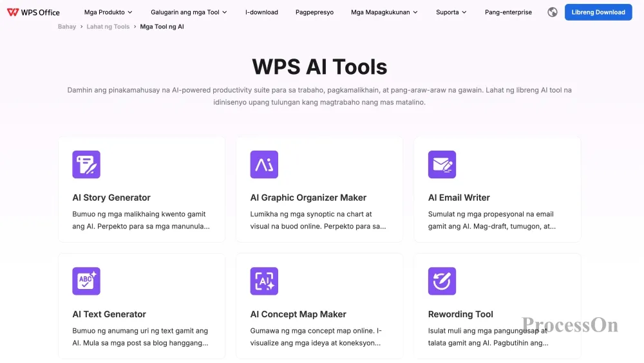The image size is (644, 363).
Task: Expand the Suporta menu
Action: pyautogui.click(x=451, y=12)
